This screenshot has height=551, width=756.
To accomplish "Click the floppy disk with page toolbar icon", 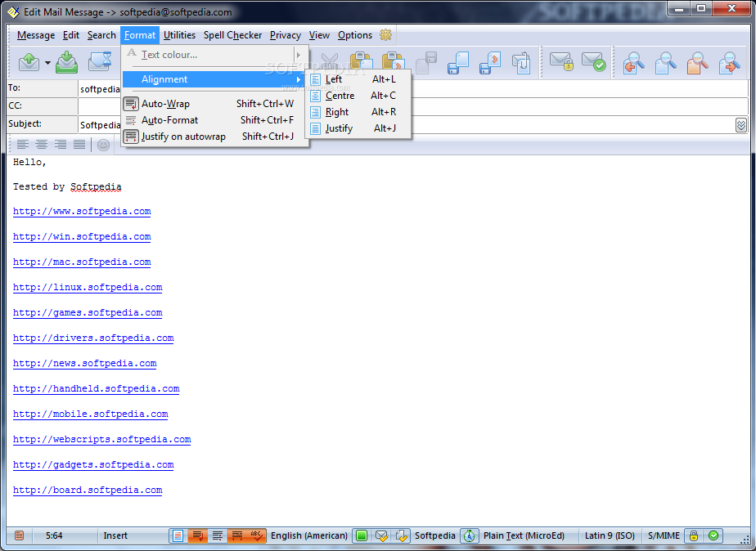I will click(x=458, y=63).
